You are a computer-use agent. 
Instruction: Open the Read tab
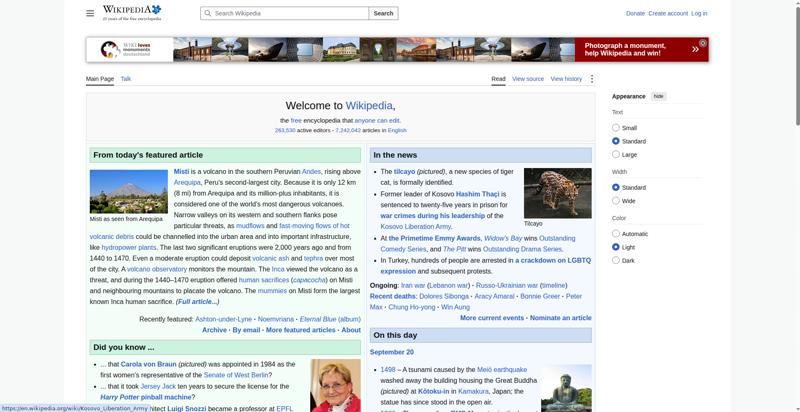point(498,79)
